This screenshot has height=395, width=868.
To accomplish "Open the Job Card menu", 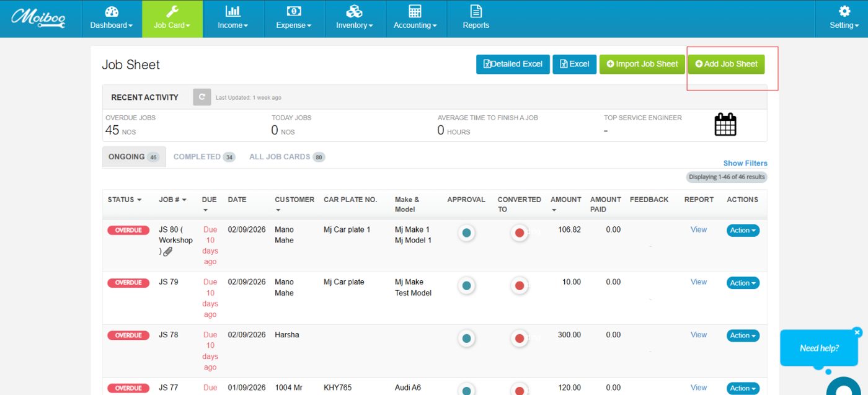I will click(x=172, y=19).
